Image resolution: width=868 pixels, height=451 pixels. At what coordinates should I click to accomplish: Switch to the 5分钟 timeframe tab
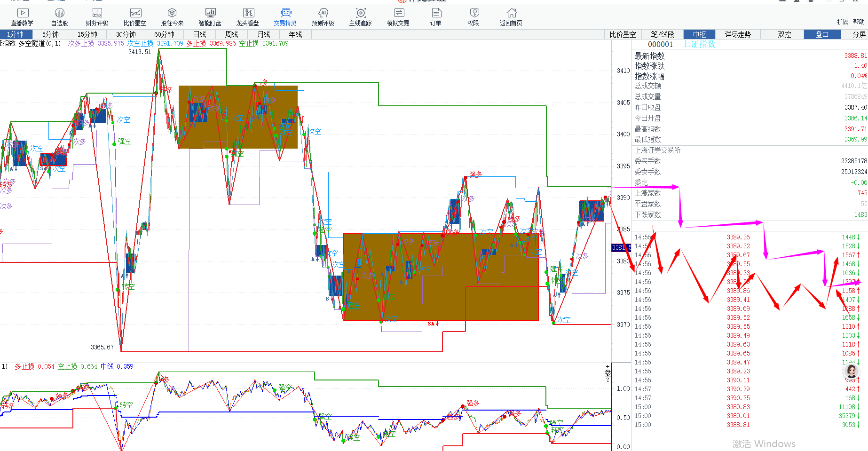click(x=50, y=34)
